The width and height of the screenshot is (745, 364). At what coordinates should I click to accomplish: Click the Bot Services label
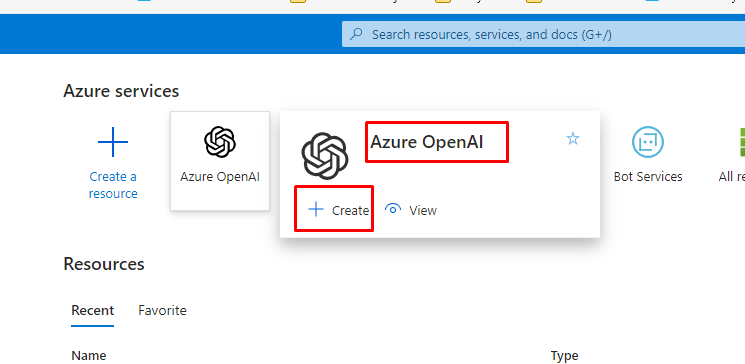pyautogui.click(x=648, y=177)
